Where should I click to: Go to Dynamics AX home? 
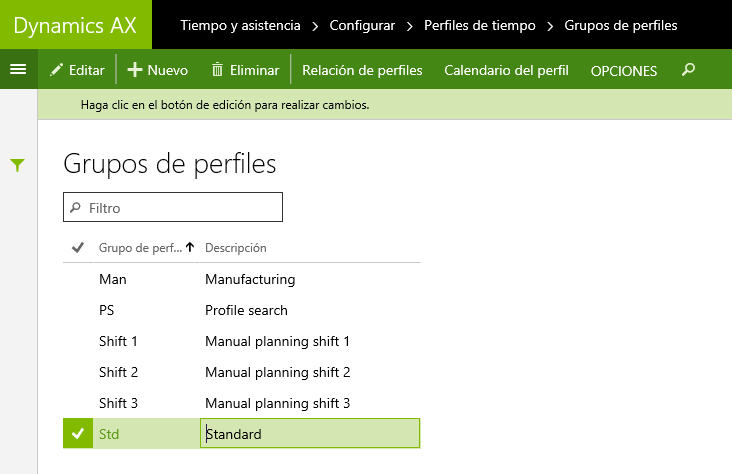75,25
